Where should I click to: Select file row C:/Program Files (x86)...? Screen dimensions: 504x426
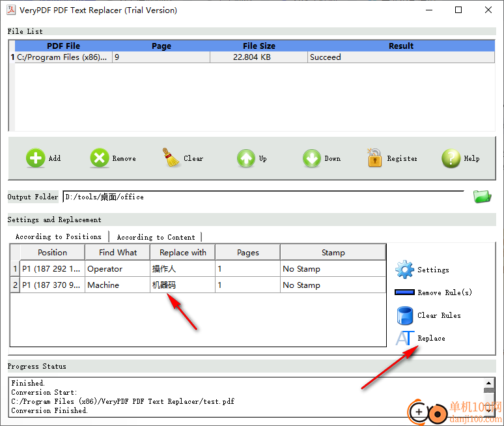64,57
